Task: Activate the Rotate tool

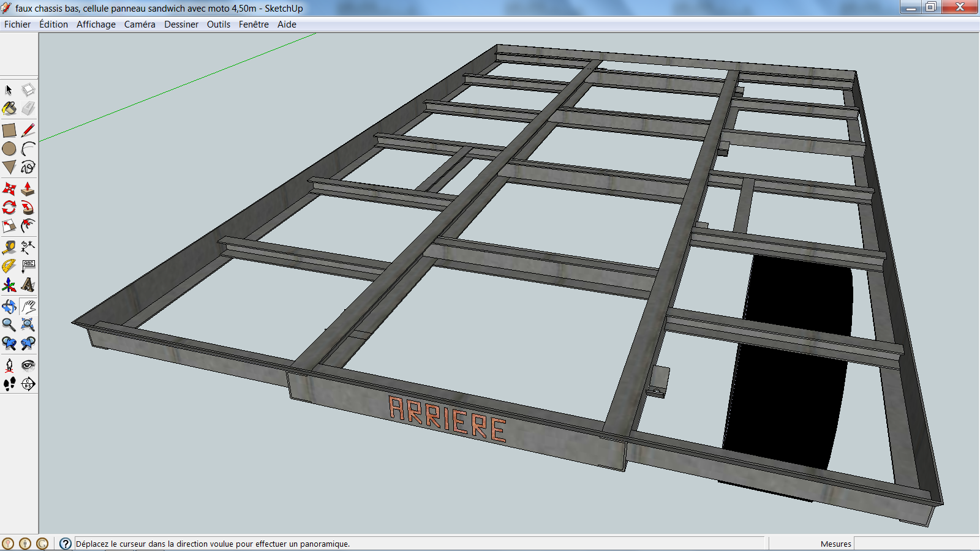Action: 9,208
